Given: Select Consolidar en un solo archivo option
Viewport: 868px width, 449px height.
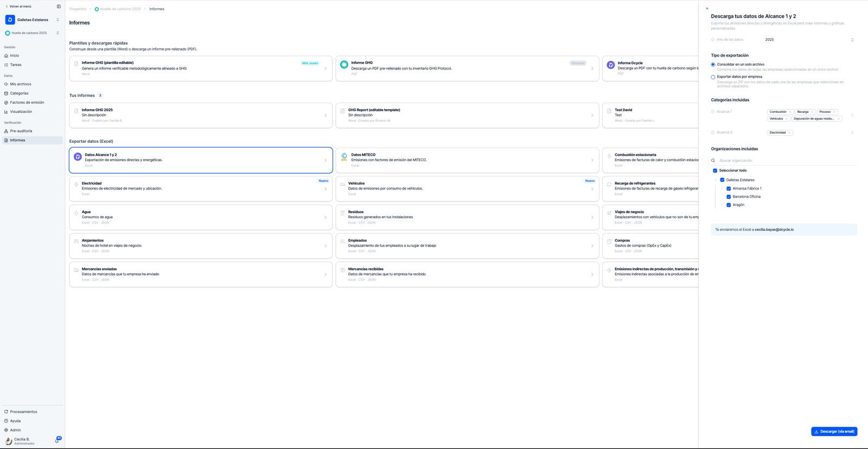Looking at the screenshot, I should [x=713, y=65].
